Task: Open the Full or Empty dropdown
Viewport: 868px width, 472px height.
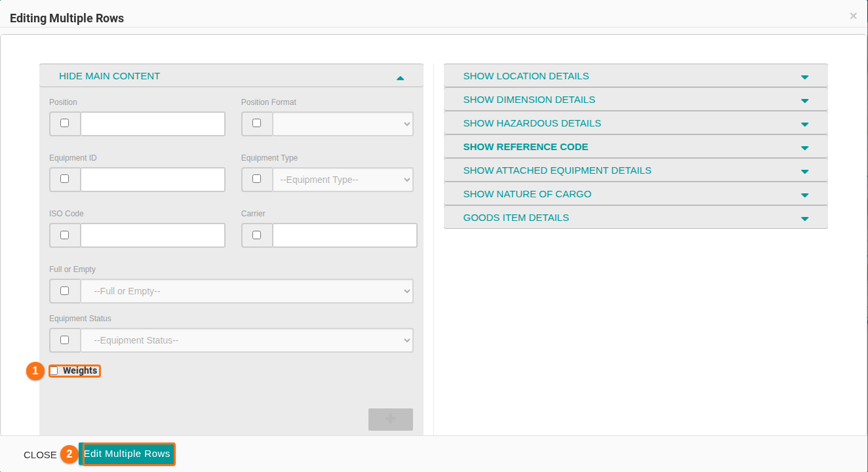Action: click(x=247, y=291)
